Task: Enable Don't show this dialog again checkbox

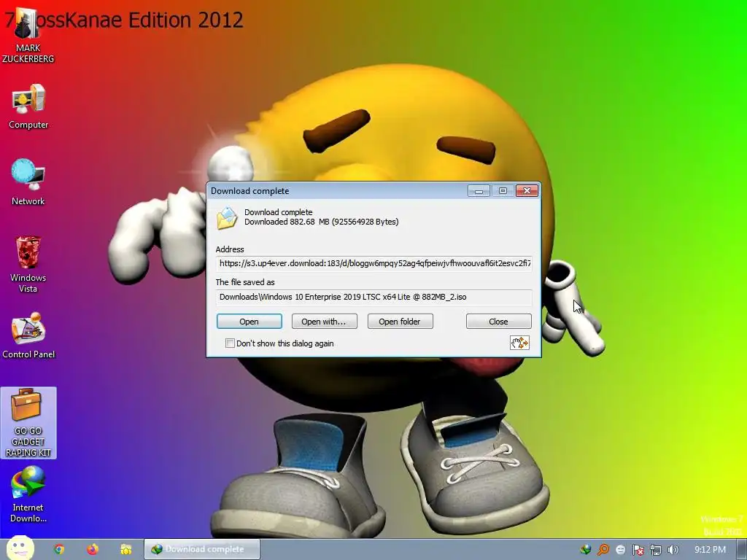Action: pyautogui.click(x=230, y=343)
